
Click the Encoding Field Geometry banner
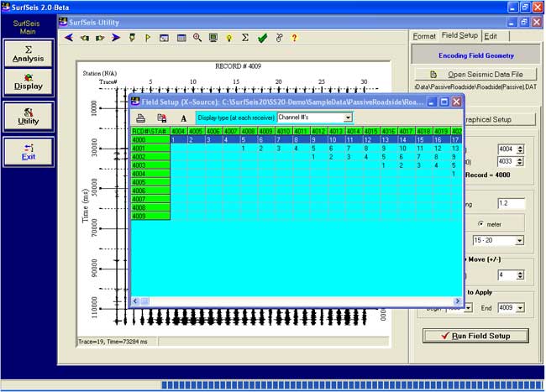click(x=476, y=55)
